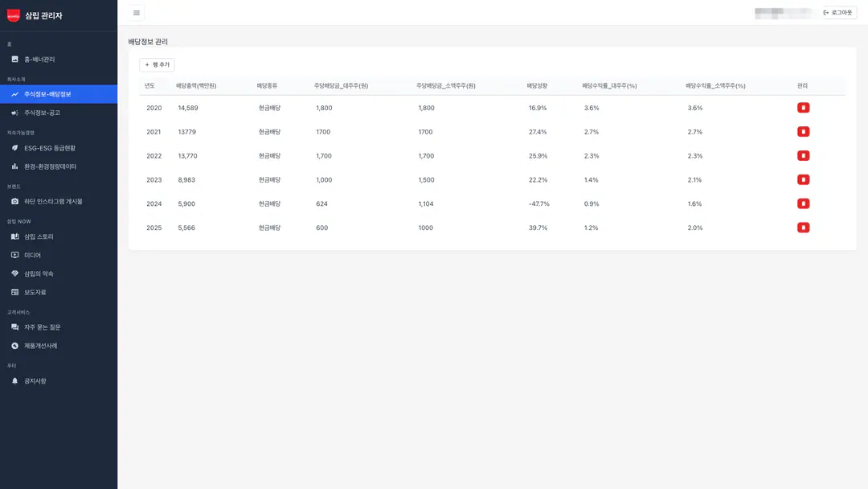Select the 5,566 total dividend cell
Screen dimensions: 868x489
point(186,228)
